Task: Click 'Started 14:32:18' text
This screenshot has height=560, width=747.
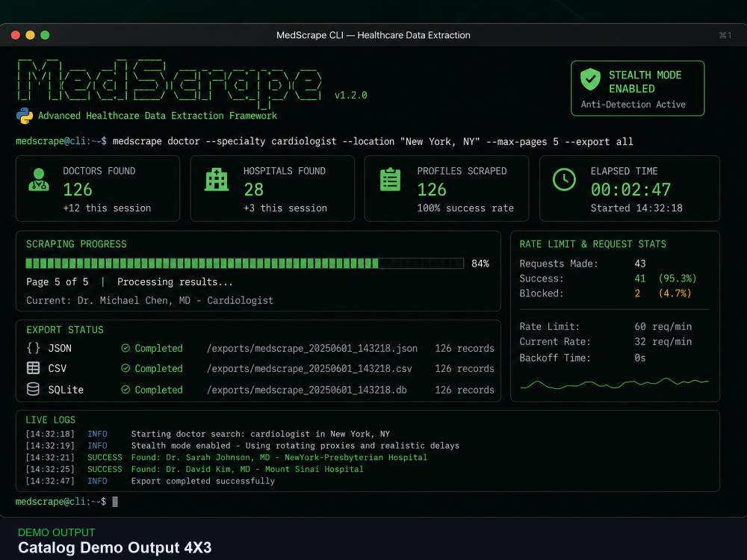Action: tap(636, 208)
